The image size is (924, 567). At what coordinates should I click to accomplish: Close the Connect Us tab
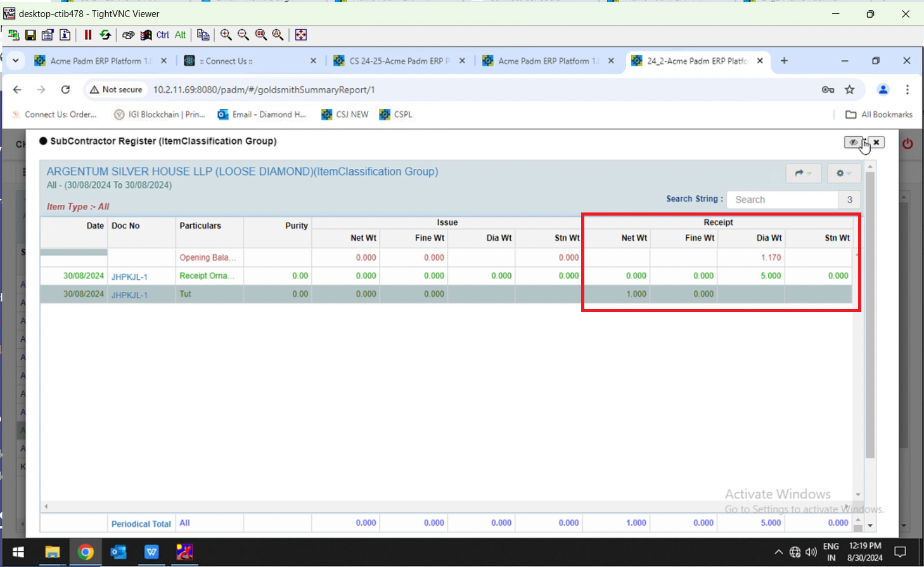[x=314, y=61]
